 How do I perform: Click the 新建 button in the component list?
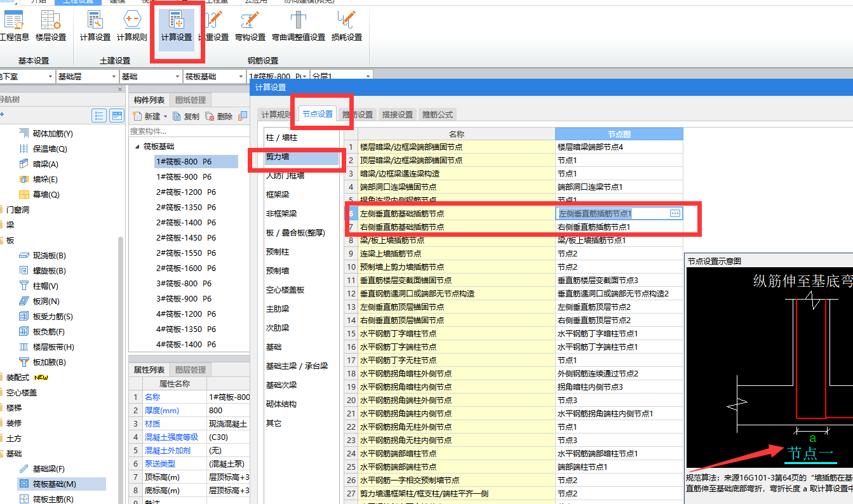point(149,116)
